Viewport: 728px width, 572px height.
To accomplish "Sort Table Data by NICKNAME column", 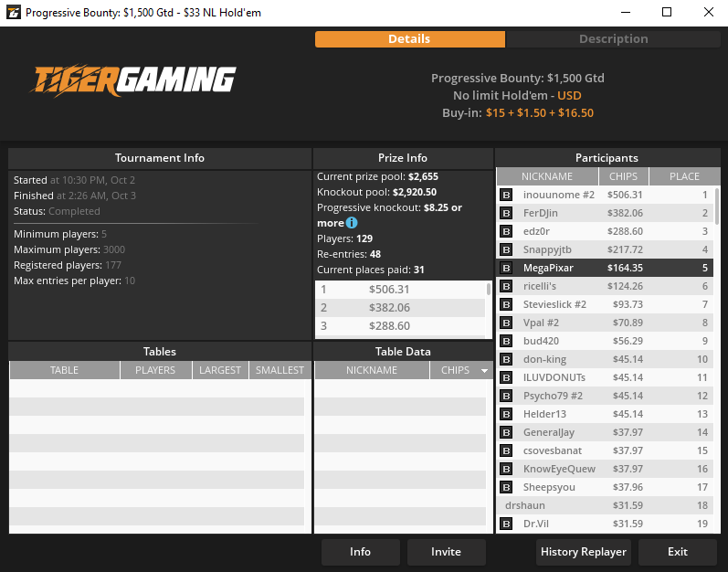I will (x=372, y=370).
